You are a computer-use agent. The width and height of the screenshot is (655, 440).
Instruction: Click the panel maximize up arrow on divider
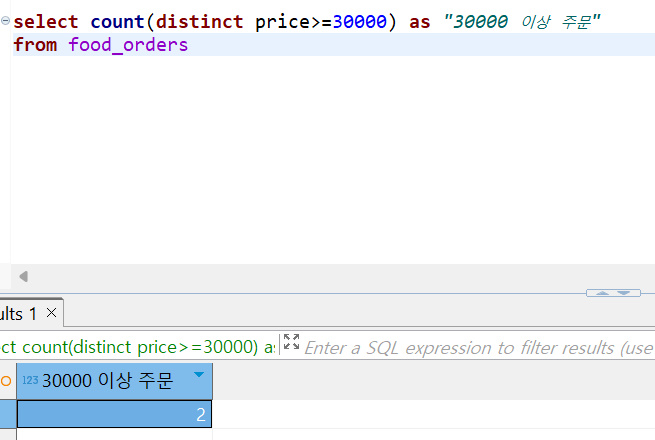coord(602,293)
